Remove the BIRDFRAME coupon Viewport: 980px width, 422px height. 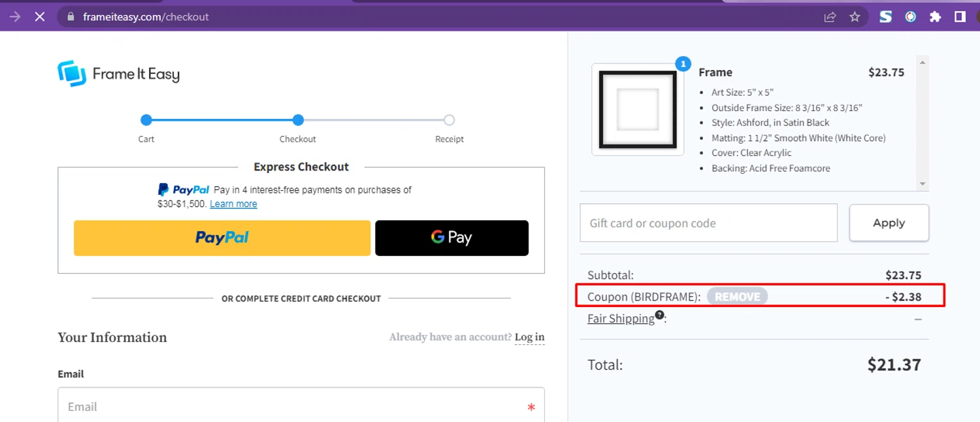click(x=737, y=297)
